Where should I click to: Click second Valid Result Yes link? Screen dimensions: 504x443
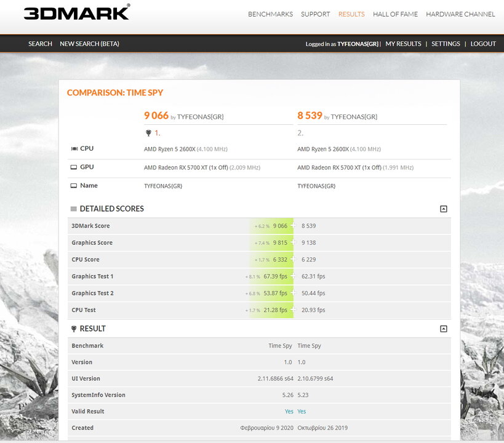coord(302,412)
